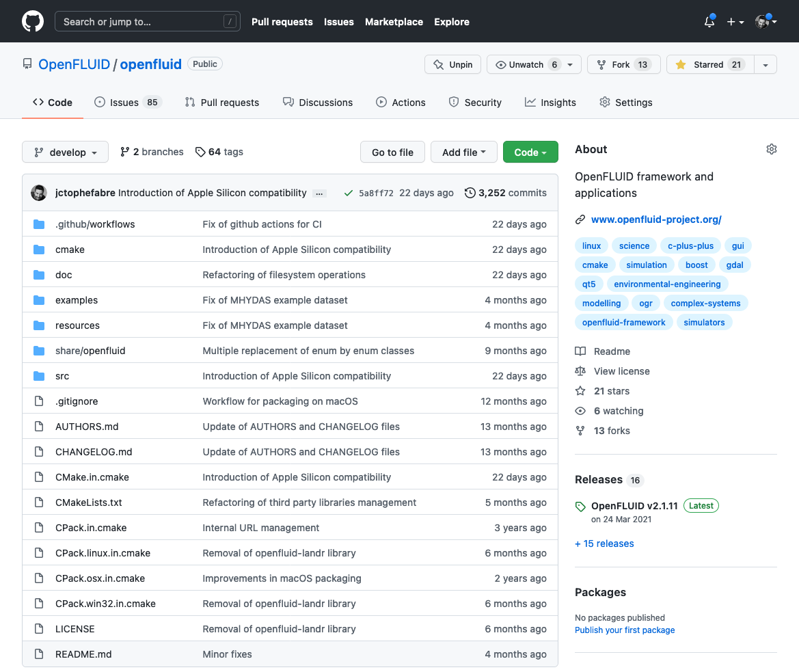Click Explore in the top navigation
This screenshot has width=799, height=672.
click(452, 21)
